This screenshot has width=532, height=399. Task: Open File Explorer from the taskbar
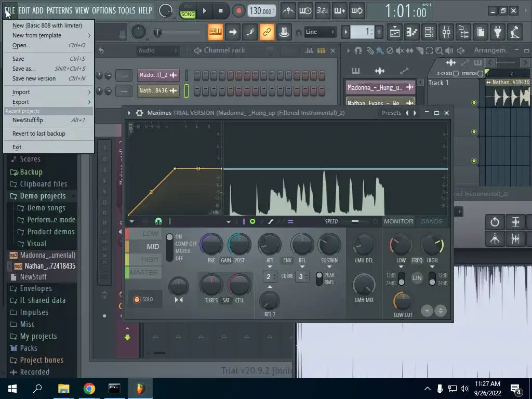pyautogui.click(x=64, y=389)
